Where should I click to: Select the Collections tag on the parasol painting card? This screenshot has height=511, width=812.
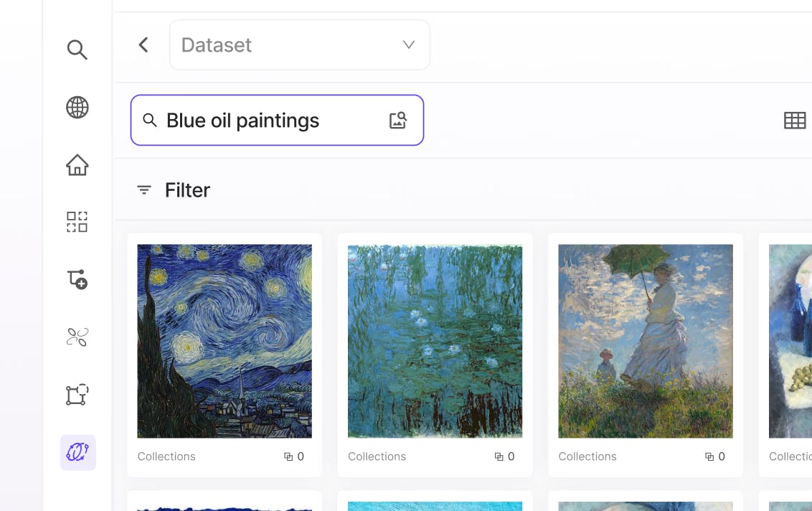pyautogui.click(x=587, y=456)
